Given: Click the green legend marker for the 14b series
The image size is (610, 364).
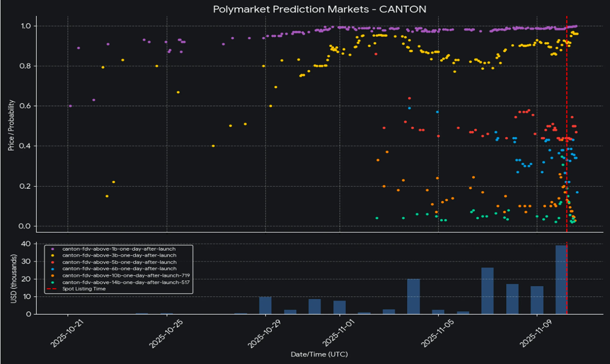Looking at the screenshot, I should point(52,282).
